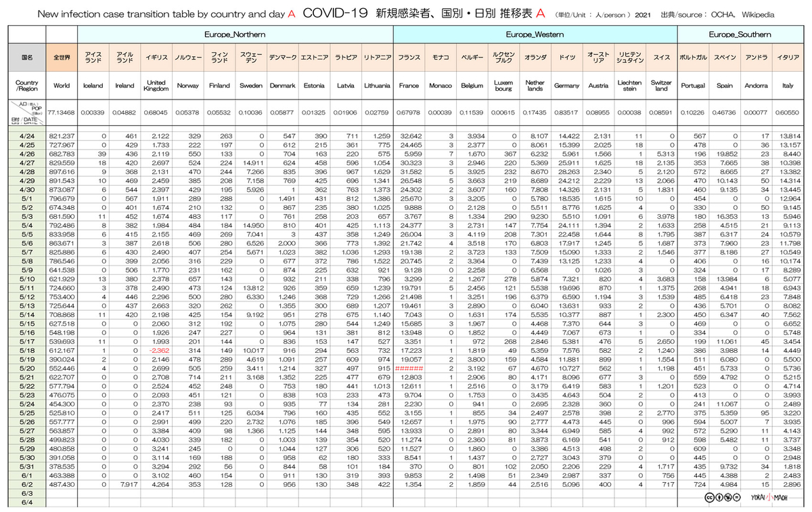
Task: Select the Switzerland column header
Action: coord(661,86)
